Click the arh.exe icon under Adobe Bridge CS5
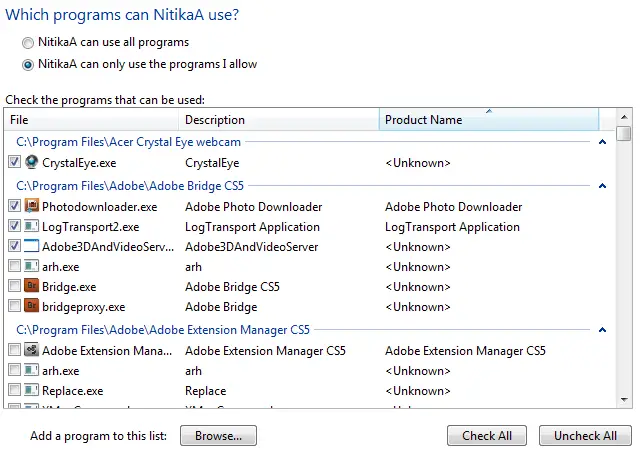Screen dimensions: 641x452 coord(32,266)
